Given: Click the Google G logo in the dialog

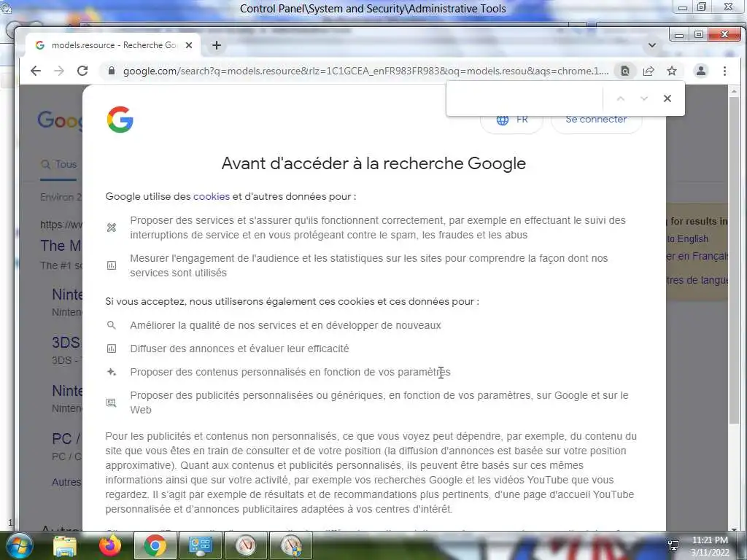Looking at the screenshot, I should pyautogui.click(x=120, y=119).
